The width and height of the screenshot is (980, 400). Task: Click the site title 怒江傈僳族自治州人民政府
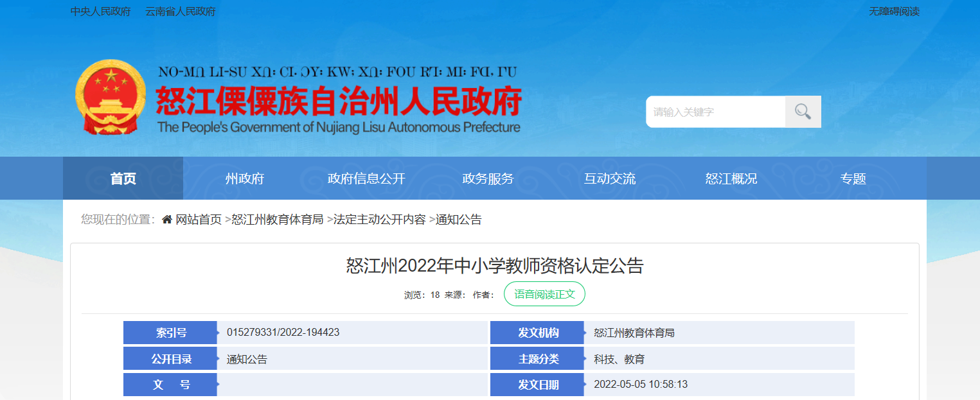pyautogui.click(x=338, y=100)
